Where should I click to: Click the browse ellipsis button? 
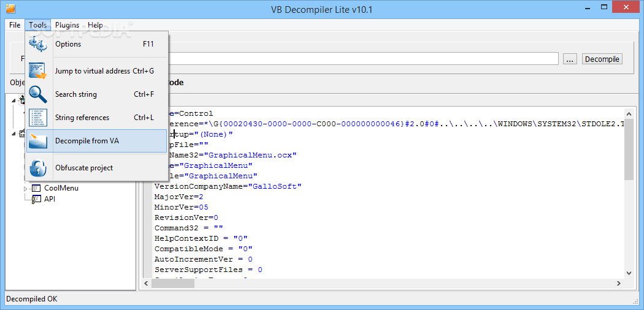point(570,59)
